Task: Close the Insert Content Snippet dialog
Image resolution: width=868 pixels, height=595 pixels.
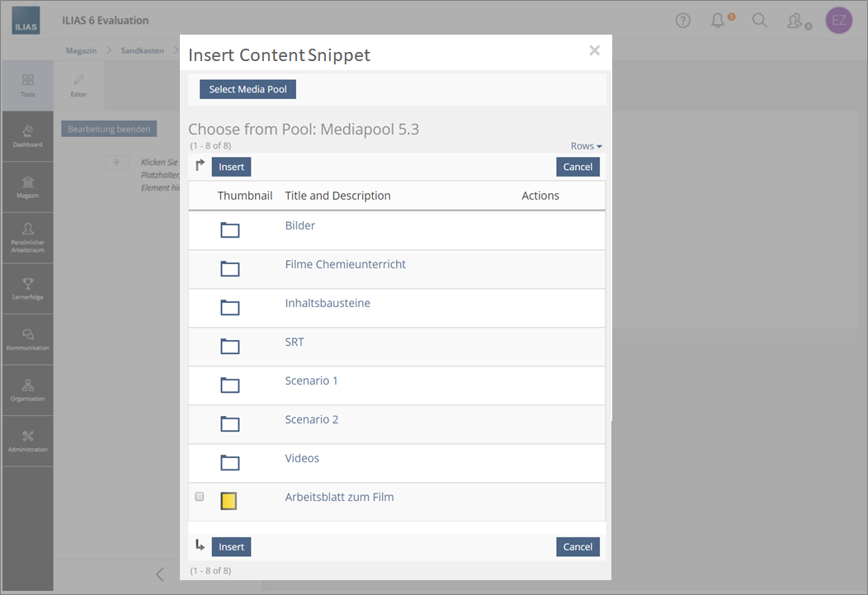Action: [x=594, y=50]
